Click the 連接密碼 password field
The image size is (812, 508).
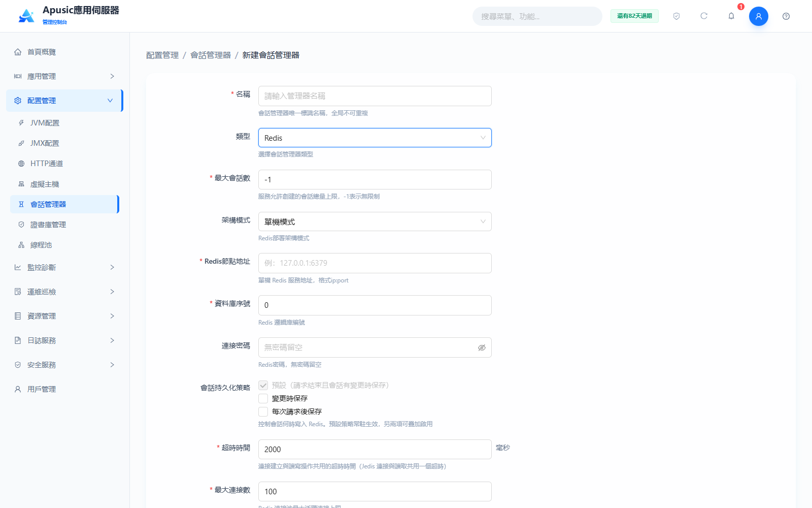coord(375,347)
